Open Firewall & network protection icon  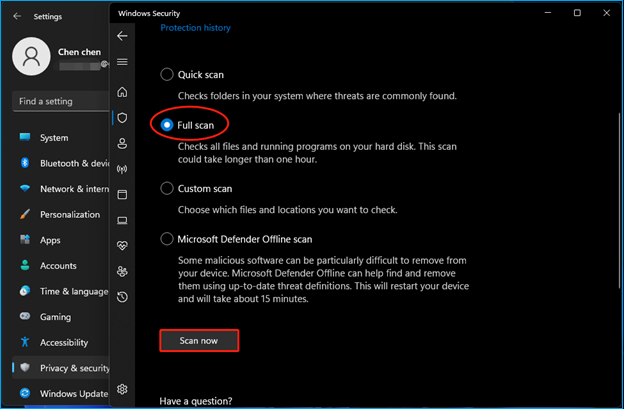click(122, 169)
